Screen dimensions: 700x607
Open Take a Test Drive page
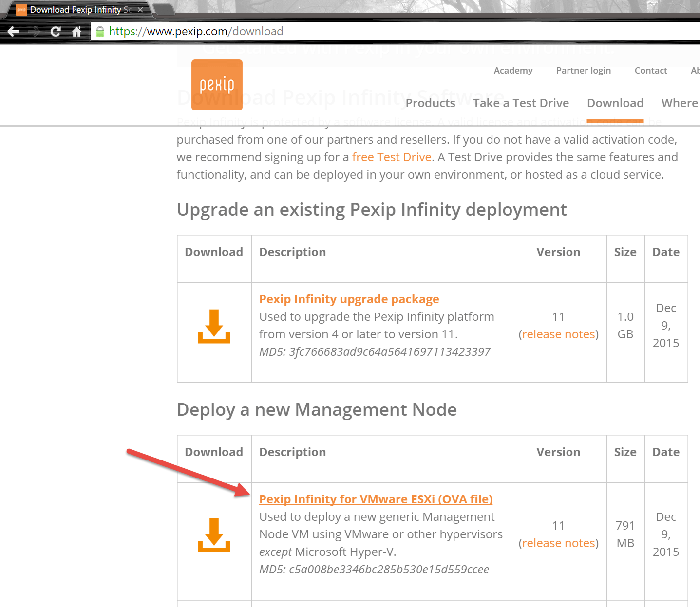pyautogui.click(x=521, y=103)
